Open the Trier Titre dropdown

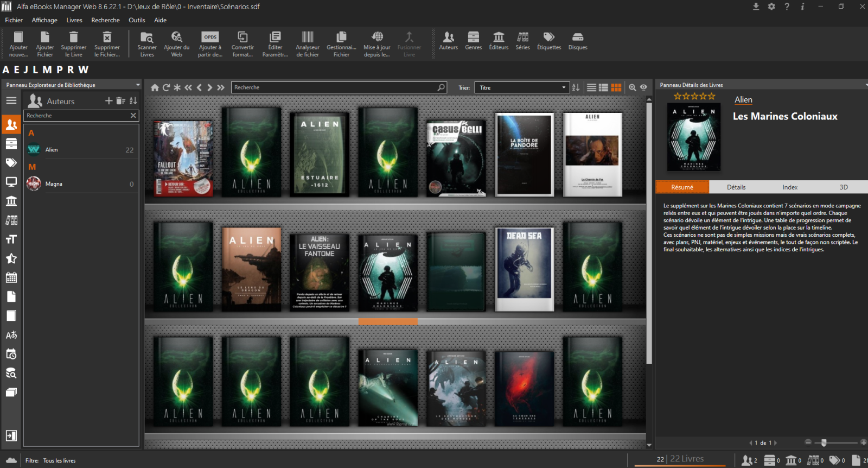[x=521, y=87]
